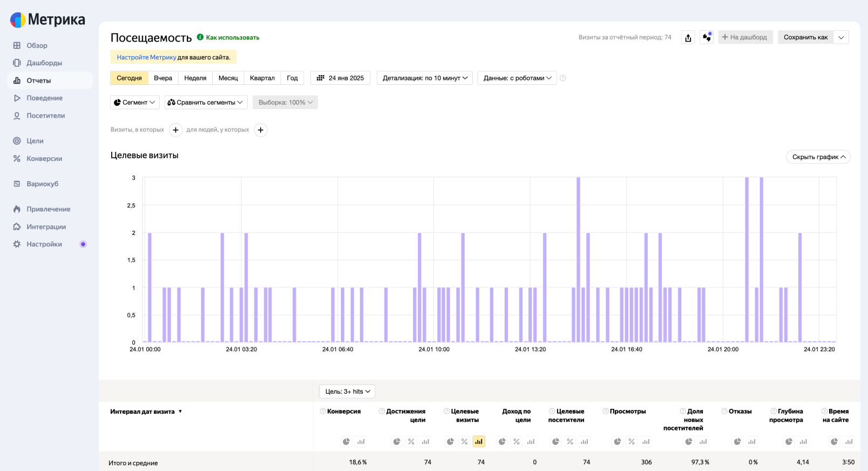Add a condition for людей, у которых

point(261,130)
